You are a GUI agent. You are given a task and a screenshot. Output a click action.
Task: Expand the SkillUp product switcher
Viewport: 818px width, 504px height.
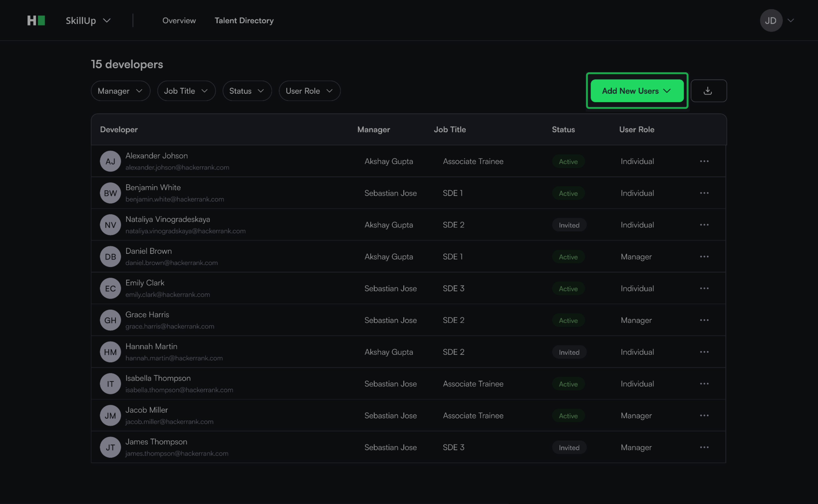click(88, 21)
